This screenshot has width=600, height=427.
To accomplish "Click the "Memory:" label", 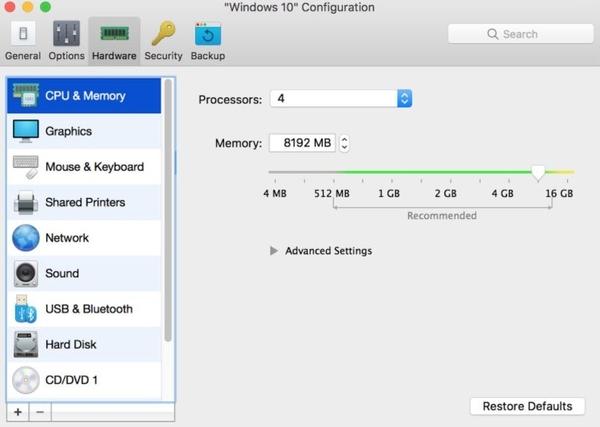I will point(238,143).
